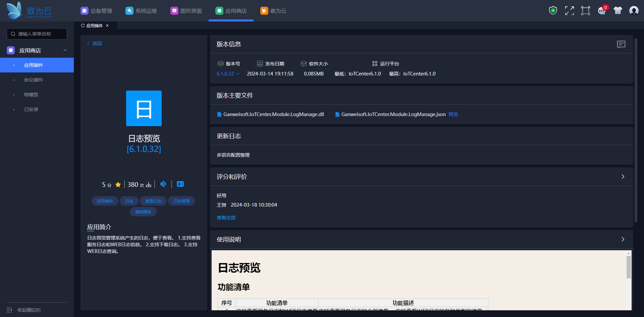Open the theme skin shirt icon

click(618, 11)
